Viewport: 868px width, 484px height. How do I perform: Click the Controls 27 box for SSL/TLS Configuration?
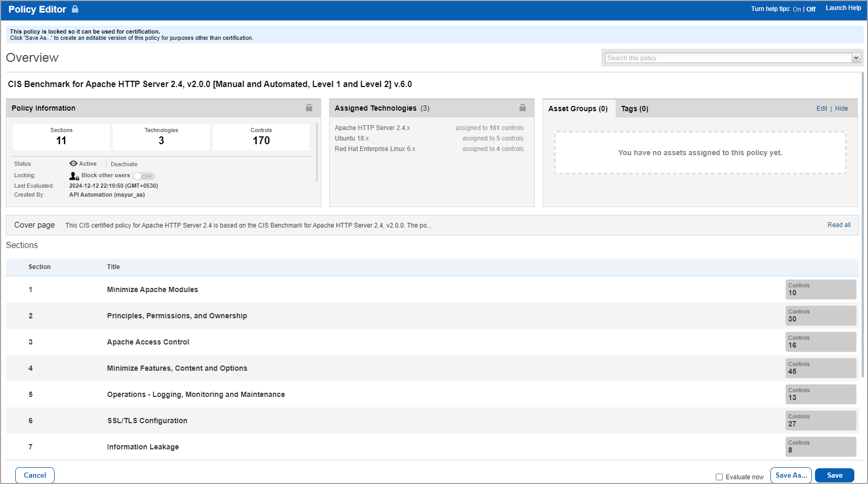point(820,421)
